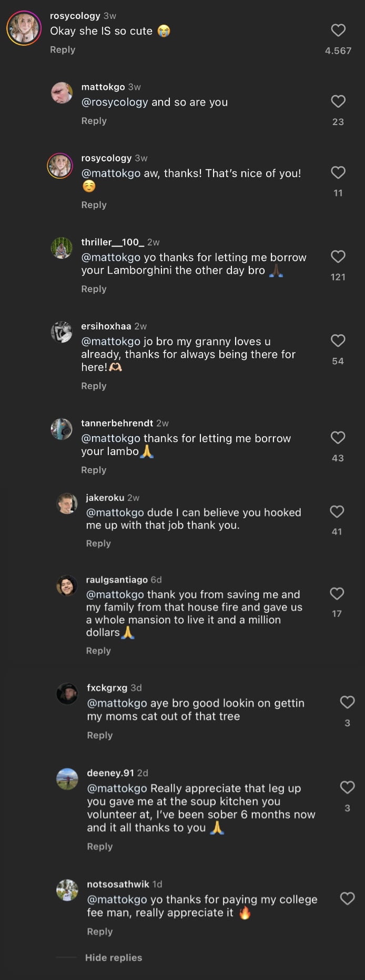Screen dimensions: 365x980
Task: Open the thriller__100_ username
Action: click(113, 242)
